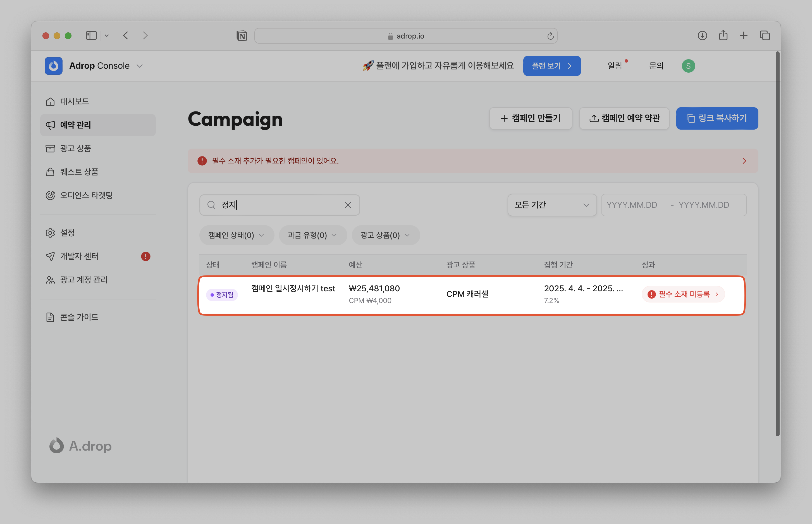
Task: Click the Safari share icon
Action: point(723,35)
